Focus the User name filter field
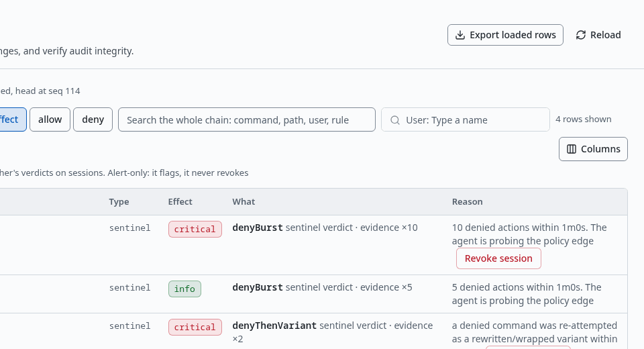This screenshot has width=644, height=349. pyautogui.click(x=466, y=119)
